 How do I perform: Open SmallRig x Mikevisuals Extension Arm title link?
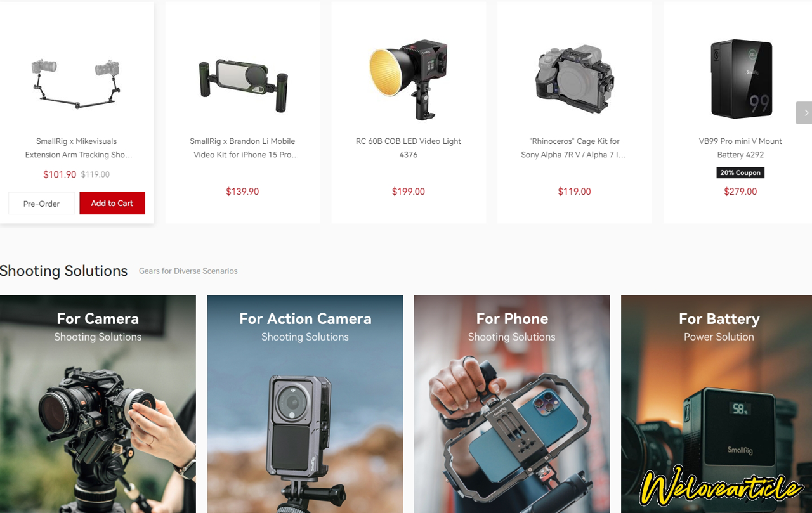[x=77, y=148]
